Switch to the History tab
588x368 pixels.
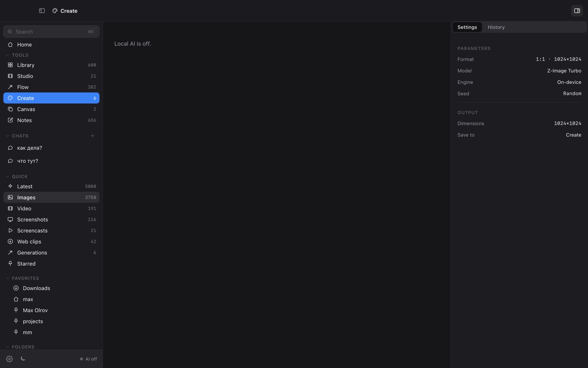coord(496,27)
